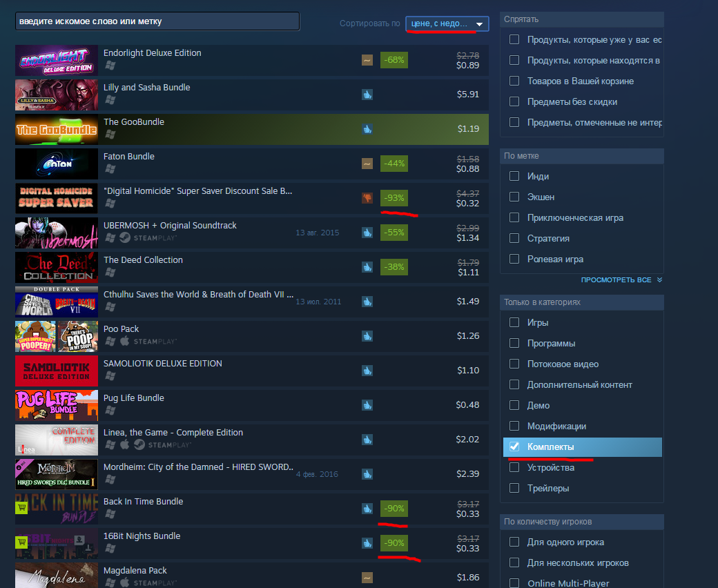Click the Windows icon under Pug Life Bundle
This screenshot has width=718, height=588.
(x=110, y=411)
